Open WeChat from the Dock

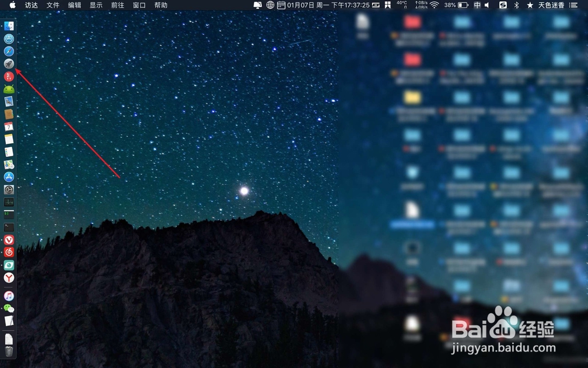[9, 309]
